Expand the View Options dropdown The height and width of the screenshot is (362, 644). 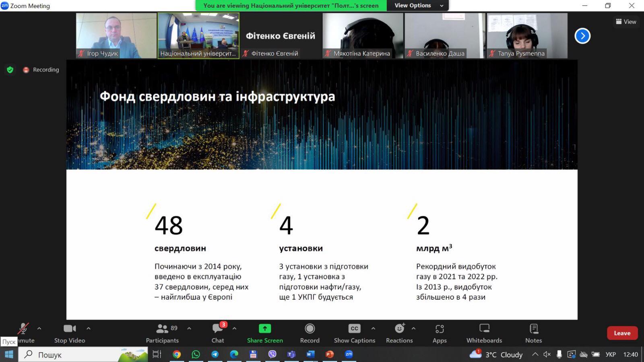pyautogui.click(x=418, y=6)
